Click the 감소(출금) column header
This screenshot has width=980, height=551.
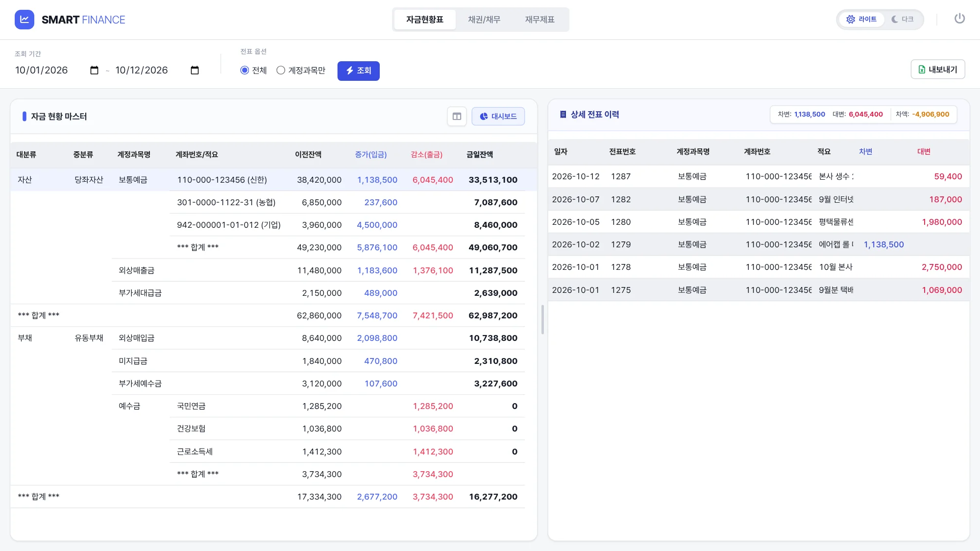tap(426, 155)
